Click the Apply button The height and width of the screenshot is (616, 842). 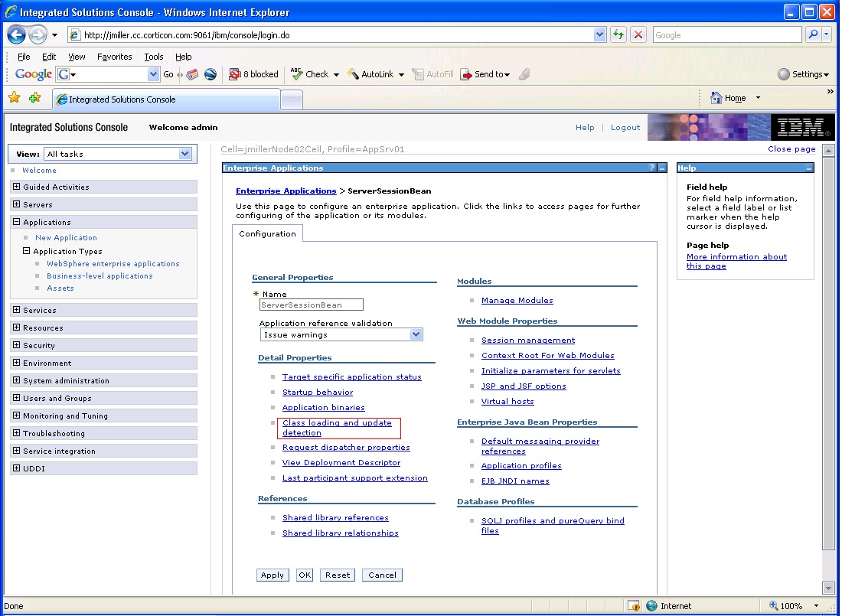pos(273,575)
